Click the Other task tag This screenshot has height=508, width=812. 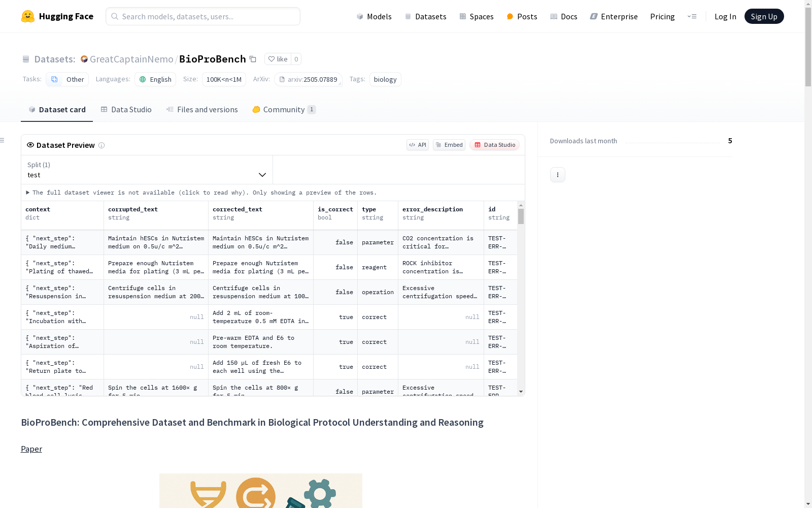pyautogui.click(x=67, y=79)
